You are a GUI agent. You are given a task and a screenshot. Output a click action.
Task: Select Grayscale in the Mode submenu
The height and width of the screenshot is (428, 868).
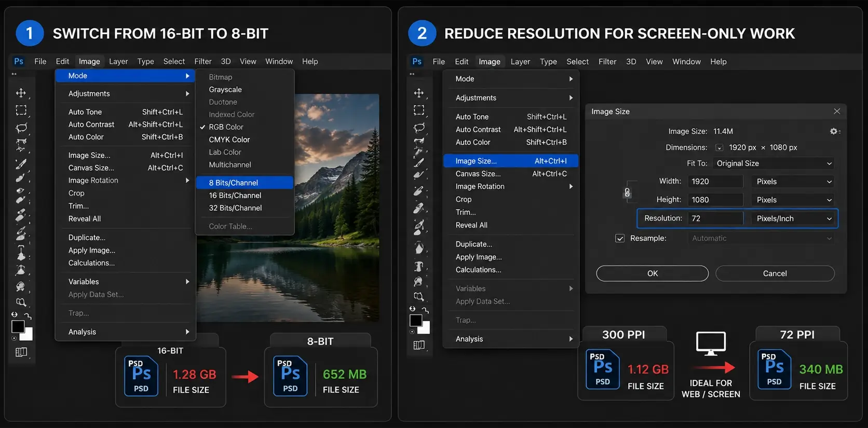[x=245, y=90]
